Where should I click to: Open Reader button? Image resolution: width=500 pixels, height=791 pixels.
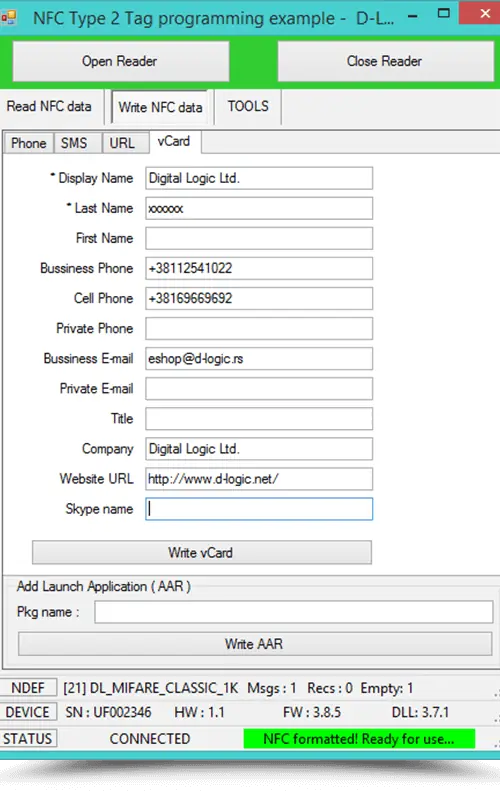121,61
